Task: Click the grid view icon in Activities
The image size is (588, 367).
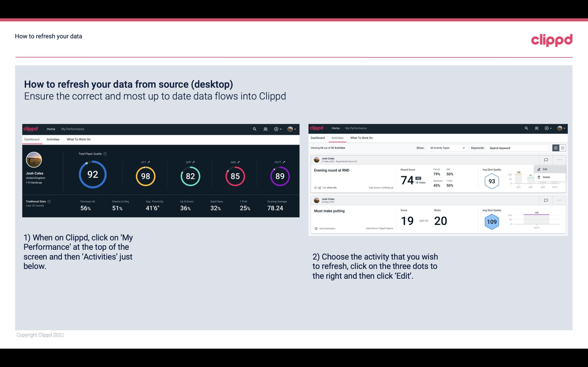Action: click(562, 148)
